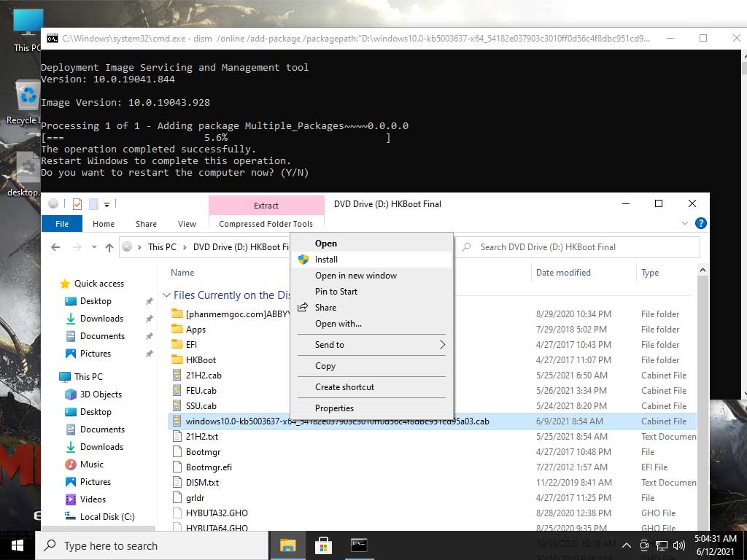Choose Open in the context menu
This screenshot has height=560, width=747.
pyautogui.click(x=371, y=244)
